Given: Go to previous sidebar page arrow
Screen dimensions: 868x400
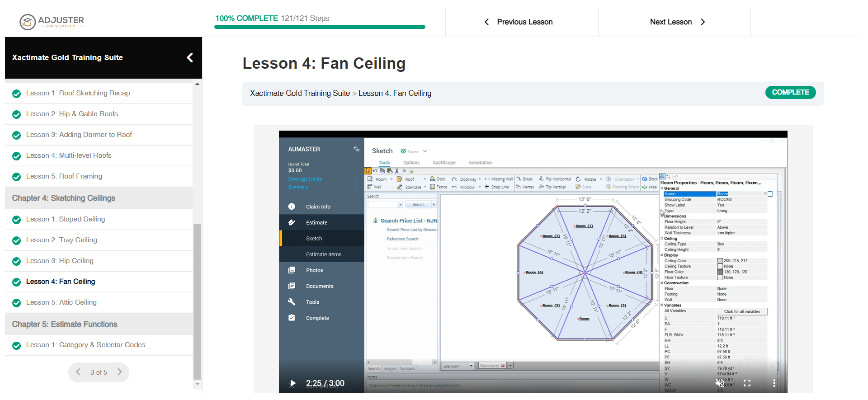Looking at the screenshot, I should pyautogui.click(x=78, y=372).
